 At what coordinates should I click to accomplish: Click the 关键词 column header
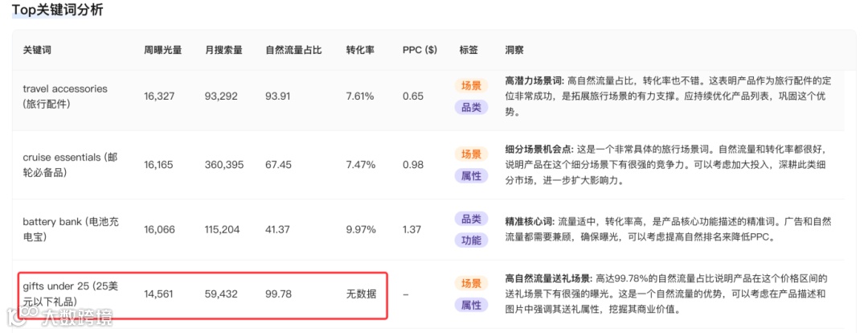pyautogui.click(x=37, y=50)
